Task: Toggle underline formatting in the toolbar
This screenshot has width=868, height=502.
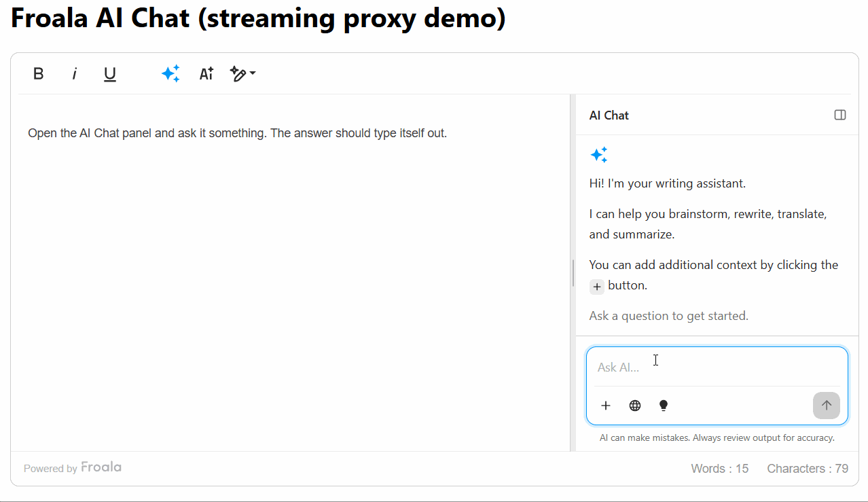Action: 110,74
